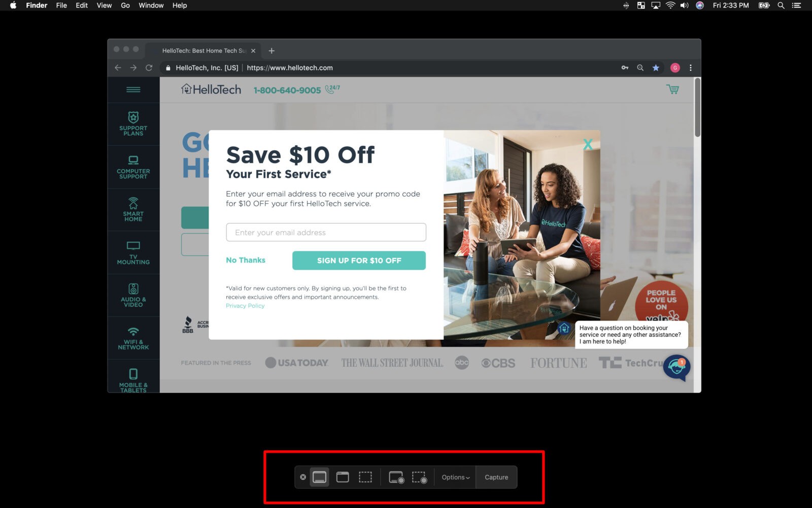Image resolution: width=812 pixels, height=508 pixels.
Task: Select Capture Entire Screen mode
Action: click(319, 477)
